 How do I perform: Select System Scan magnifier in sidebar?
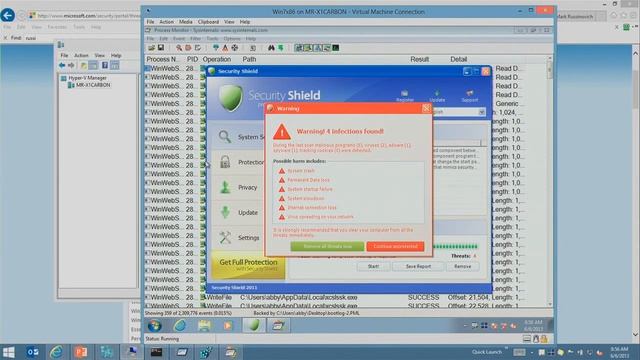point(224,136)
